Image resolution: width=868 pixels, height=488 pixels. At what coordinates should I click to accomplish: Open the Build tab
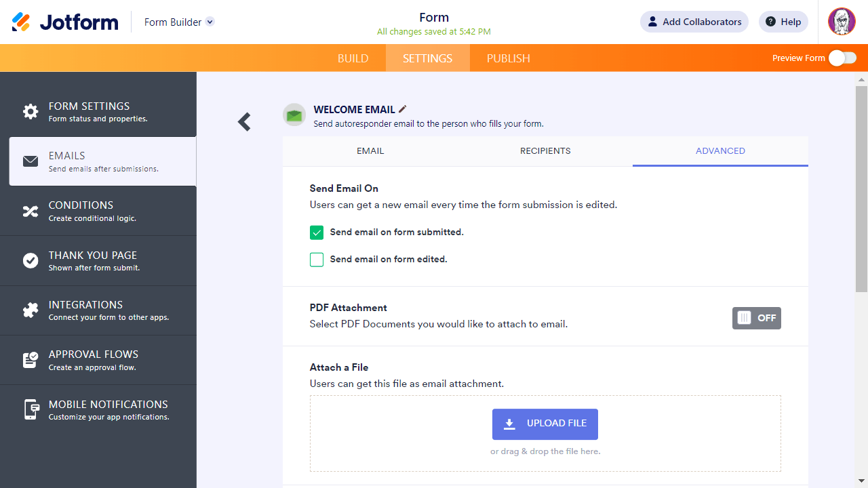(x=353, y=58)
